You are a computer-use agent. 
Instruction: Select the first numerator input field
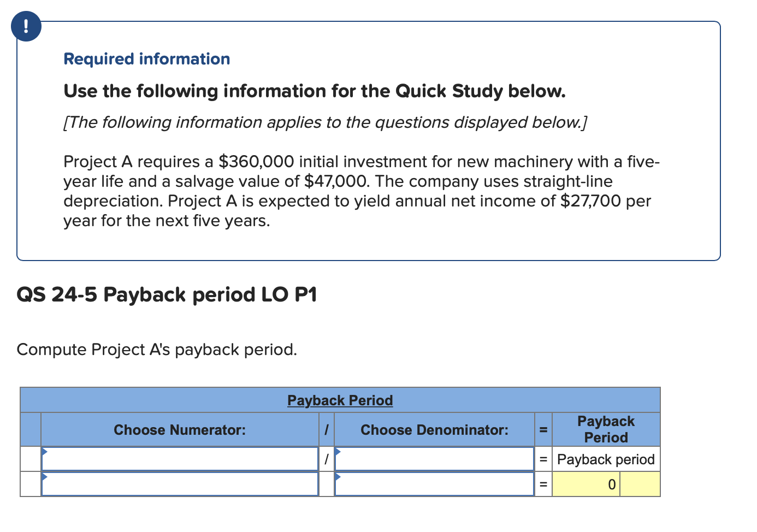[x=180, y=459]
